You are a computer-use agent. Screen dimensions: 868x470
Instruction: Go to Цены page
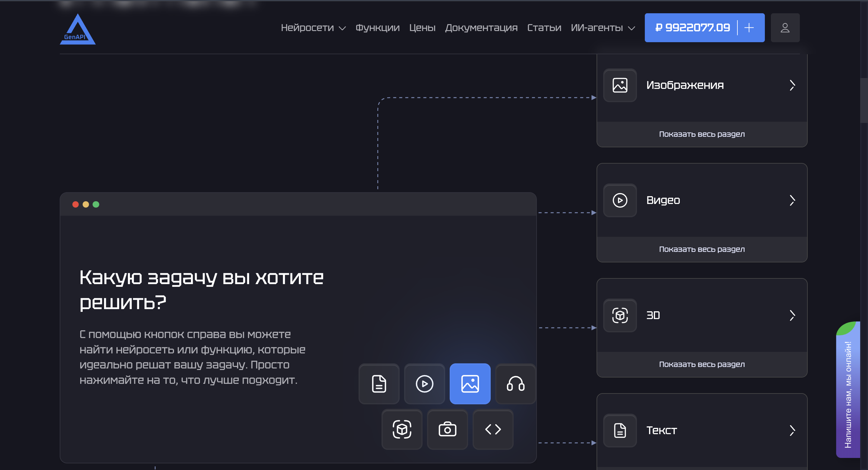[x=422, y=28]
